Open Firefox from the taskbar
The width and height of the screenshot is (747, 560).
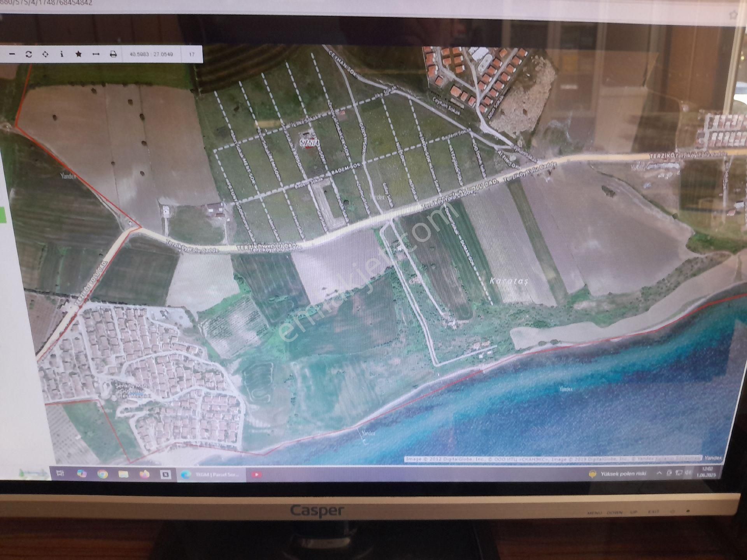[144, 474]
